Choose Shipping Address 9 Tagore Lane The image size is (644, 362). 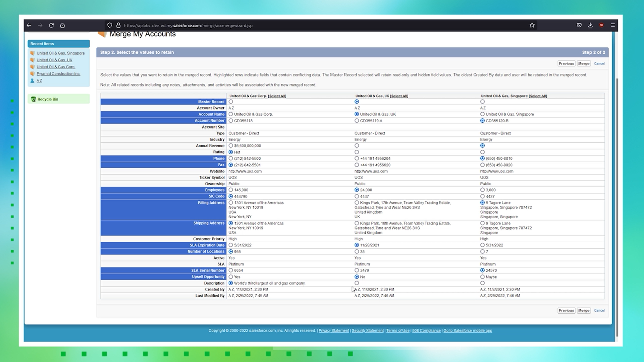(482, 223)
